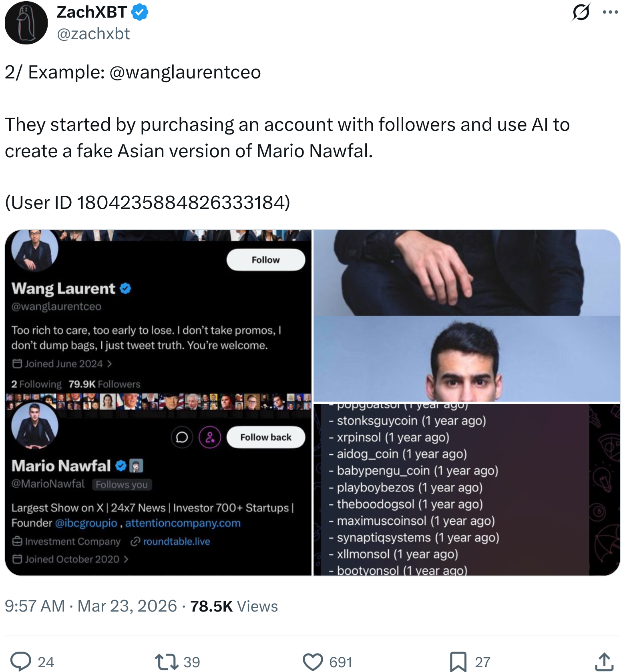
Task: Like the tweet with heart icon
Action: click(313, 662)
